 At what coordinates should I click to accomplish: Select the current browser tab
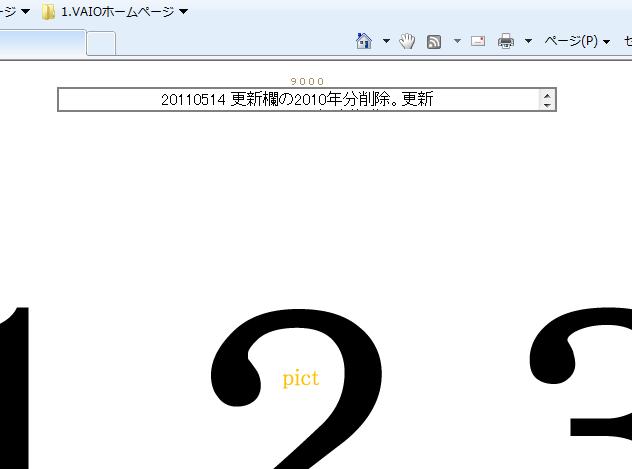pos(42,43)
